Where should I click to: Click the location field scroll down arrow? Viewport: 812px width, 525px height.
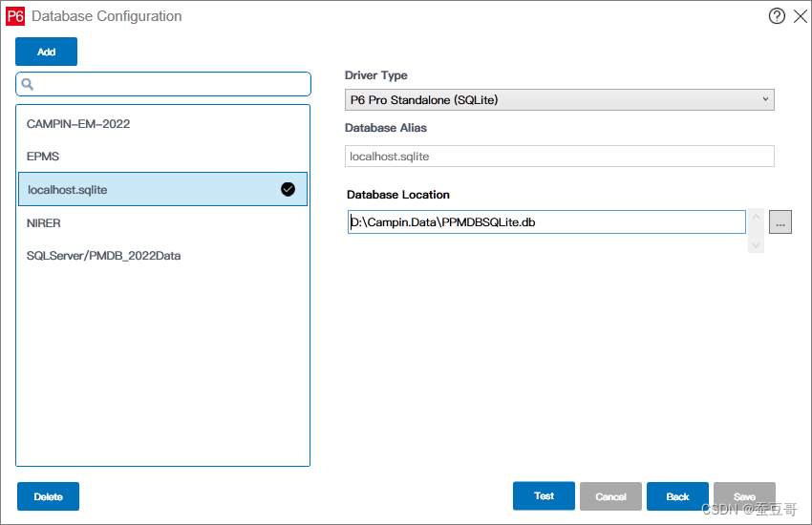coord(756,245)
